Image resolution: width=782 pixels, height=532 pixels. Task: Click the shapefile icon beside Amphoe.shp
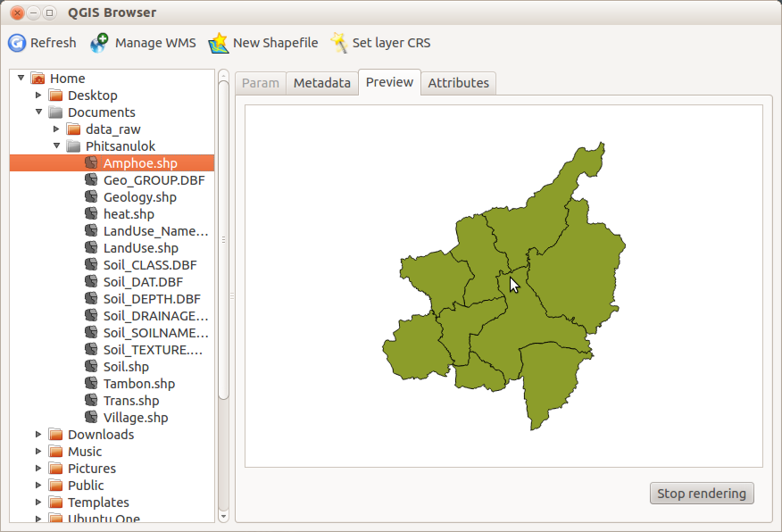90,162
